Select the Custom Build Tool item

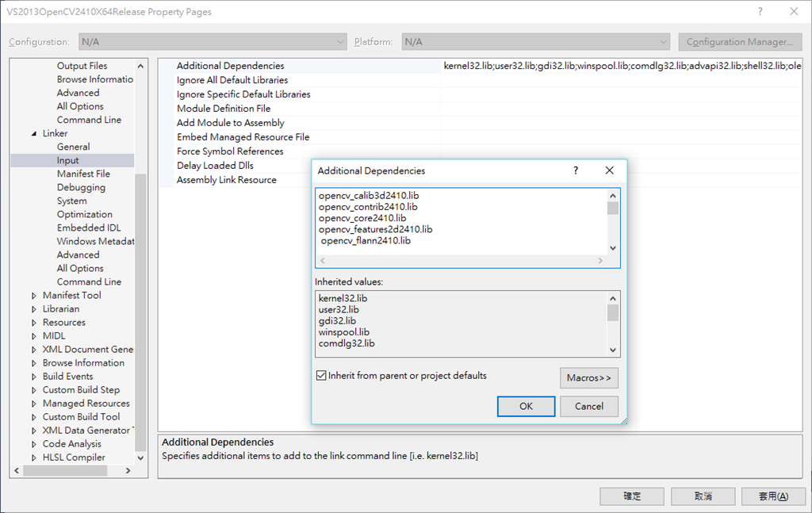click(81, 417)
